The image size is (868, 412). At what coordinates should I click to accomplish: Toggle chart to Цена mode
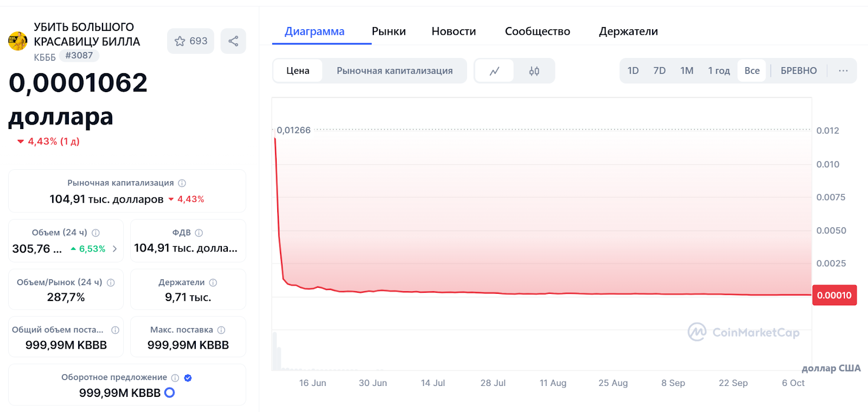(x=298, y=71)
